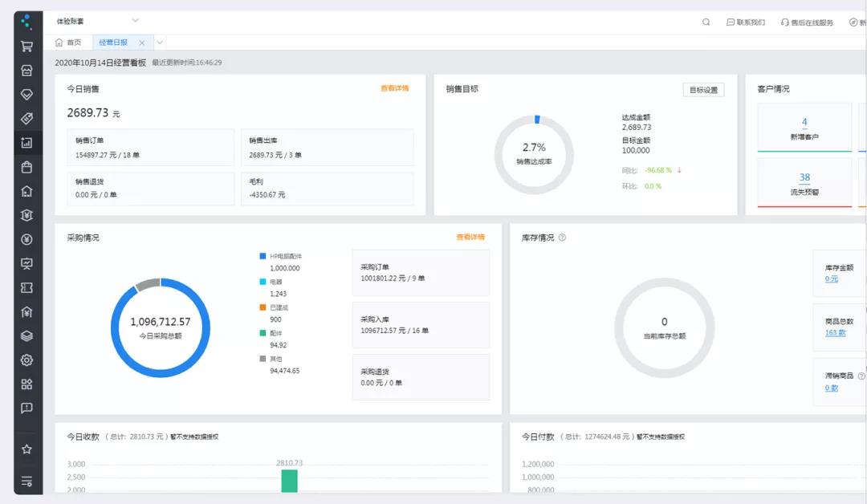This screenshot has width=867, height=504.
Task: Switch to the 首页 tab
Action: click(x=68, y=43)
